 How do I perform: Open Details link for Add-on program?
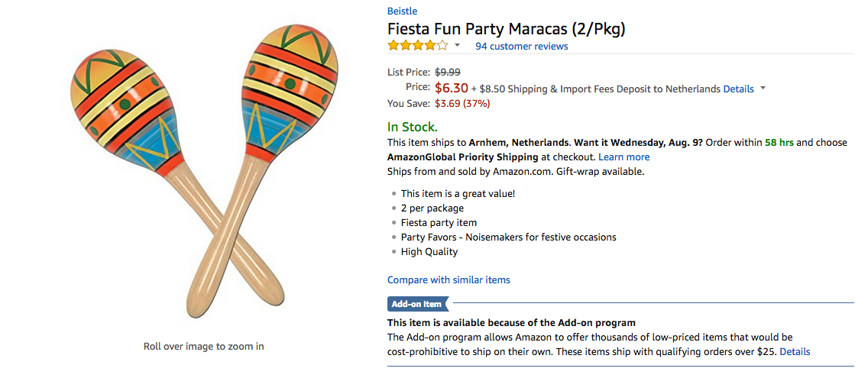795,351
